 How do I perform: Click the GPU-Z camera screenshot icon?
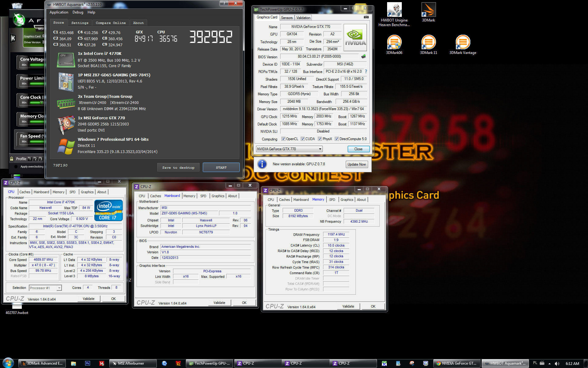point(366,17)
